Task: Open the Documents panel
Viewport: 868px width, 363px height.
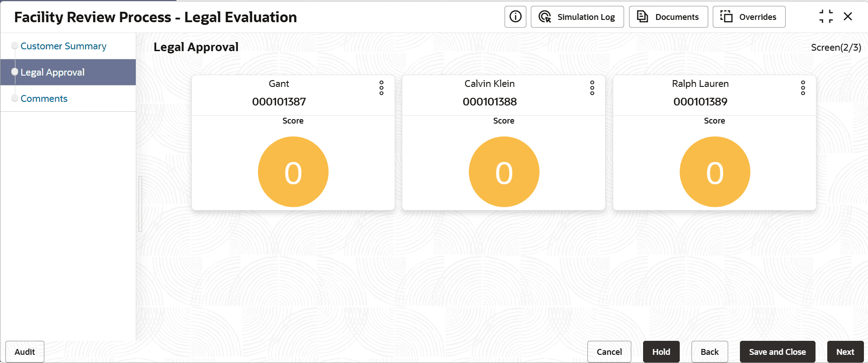Action: point(668,17)
